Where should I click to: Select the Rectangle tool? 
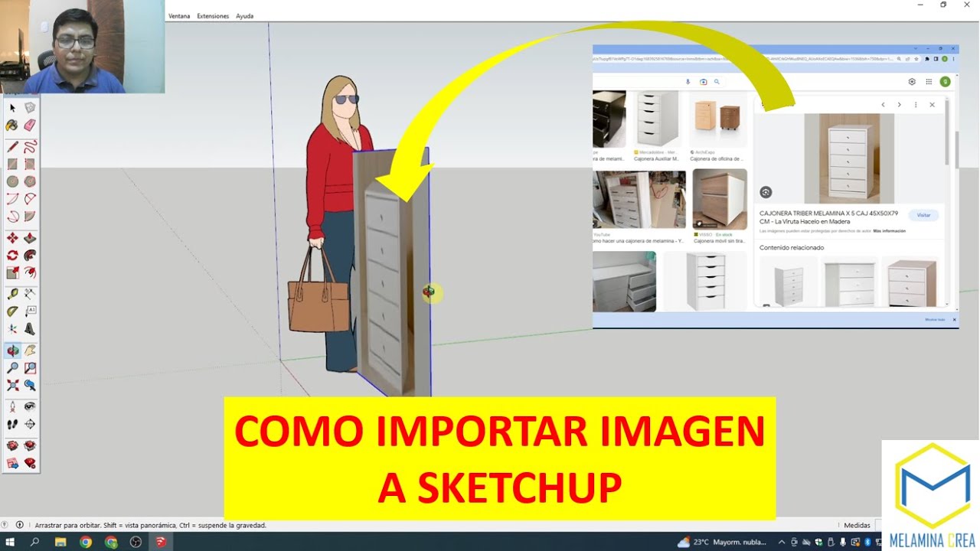click(x=12, y=164)
